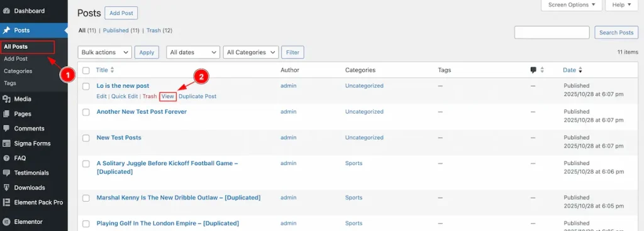Click the Filter button
This screenshot has width=644, height=231.
(293, 53)
